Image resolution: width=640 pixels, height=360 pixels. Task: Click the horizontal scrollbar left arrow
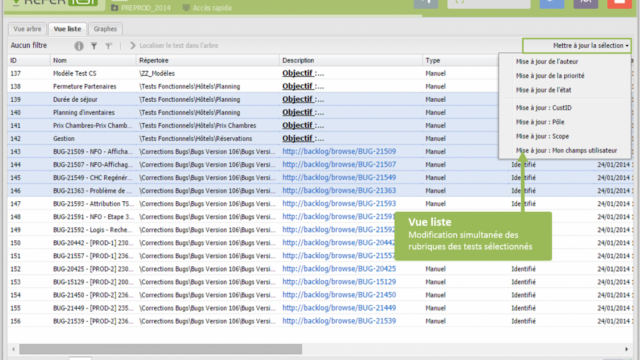[x=13, y=349]
